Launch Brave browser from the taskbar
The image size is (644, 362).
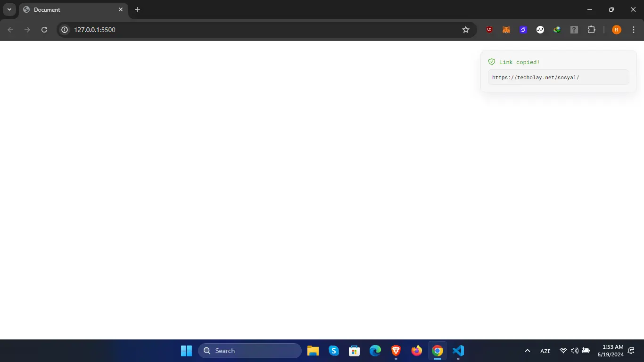[396, 351]
